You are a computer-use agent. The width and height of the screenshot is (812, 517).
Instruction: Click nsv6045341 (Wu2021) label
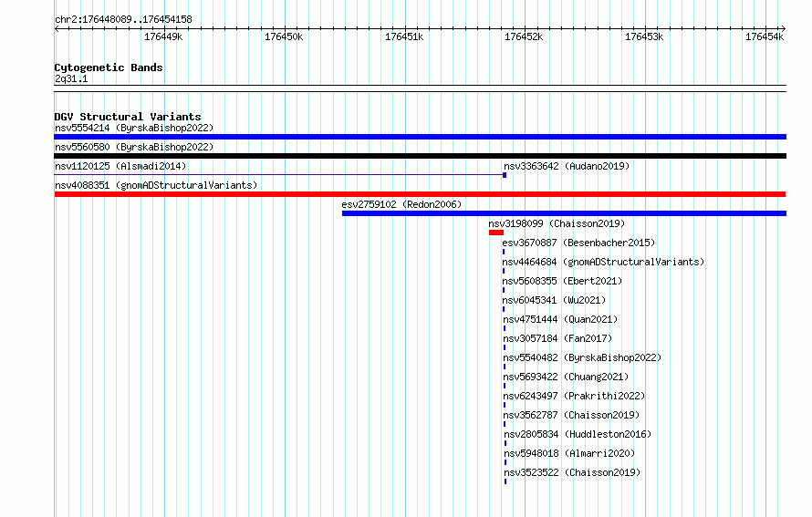[554, 300]
